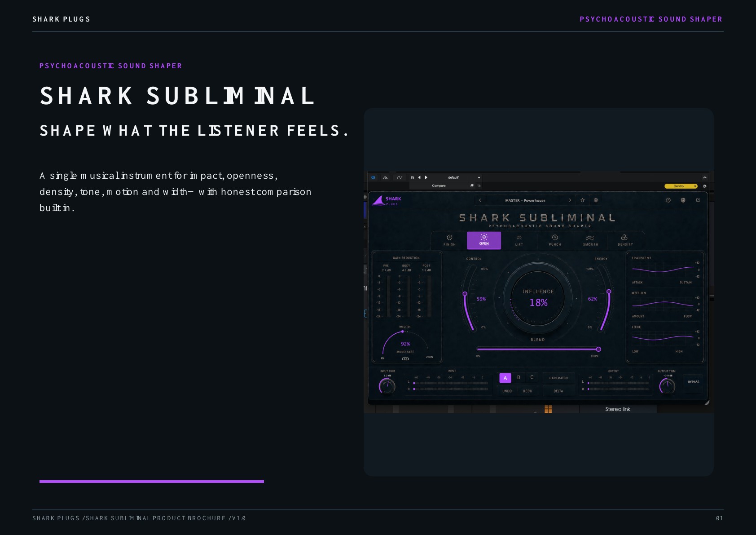Click the pop-out window icon in the header
This screenshot has height=535, width=756.
pyautogui.click(x=698, y=200)
